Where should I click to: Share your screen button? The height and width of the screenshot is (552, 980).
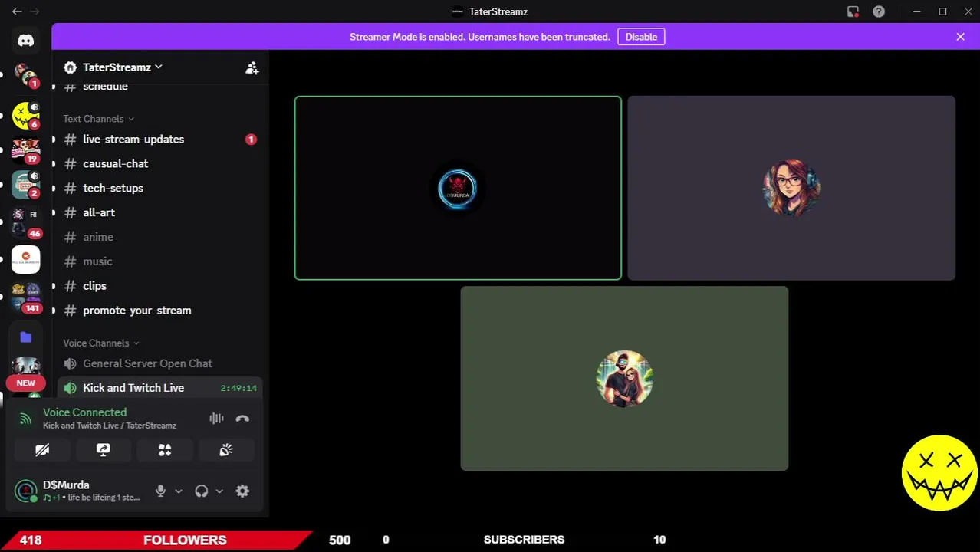click(104, 450)
